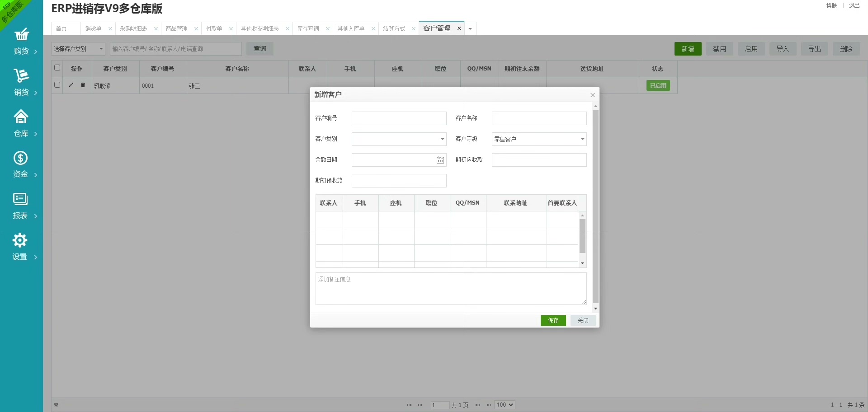Screen dimensions: 868x412
Task: Open the 销货 sales cart icon
Action: pyautogui.click(x=21, y=76)
